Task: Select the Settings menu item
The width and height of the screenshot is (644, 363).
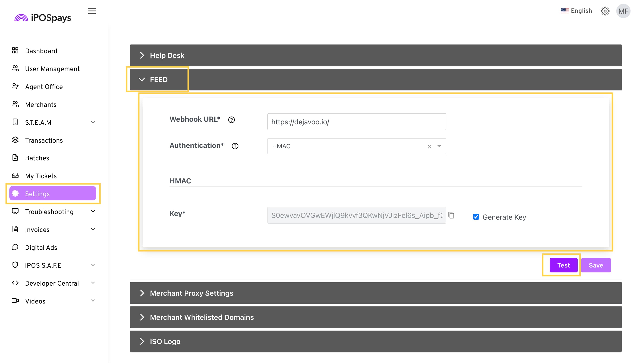Action: coord(53,194)
